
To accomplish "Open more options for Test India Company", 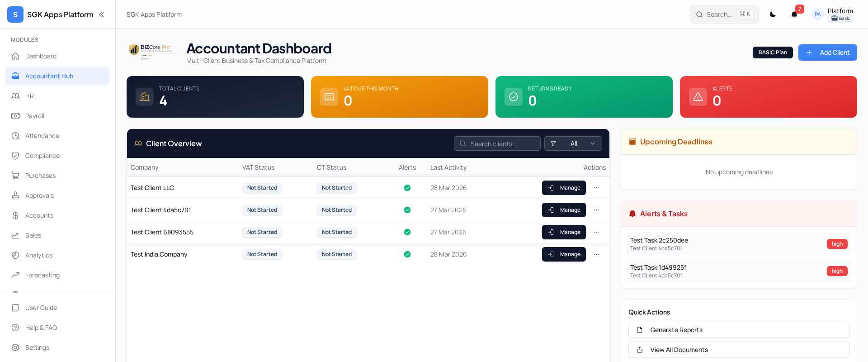I will 597,254.
